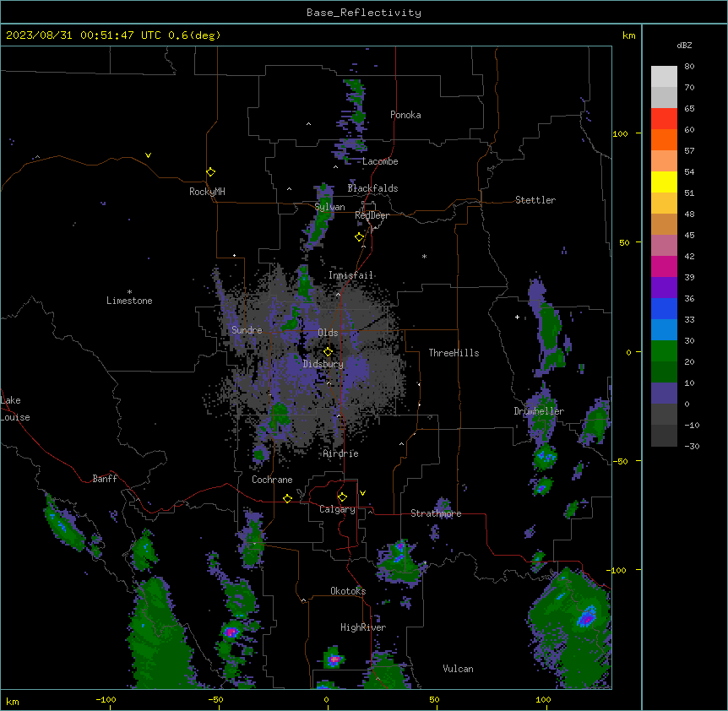The height and width of the screenshot is (711, 728).
Task: Click the yellow V marker northwest of RockyMH
Action: pos(148,155)
